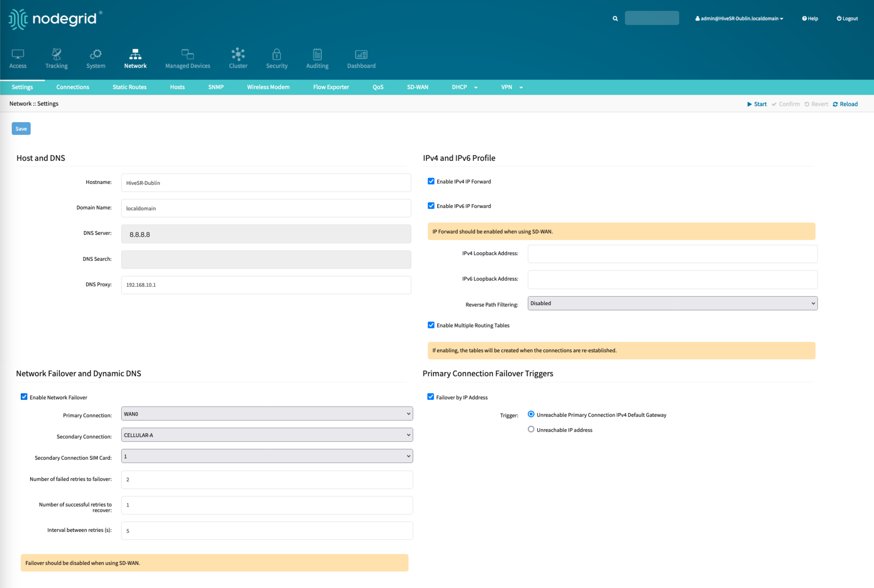Toggle Enable IPv6 IP Forward checkbox

[x=431, y=206]
